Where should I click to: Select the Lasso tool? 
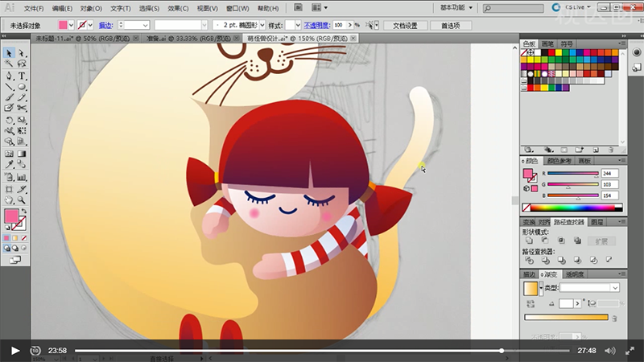[x=22, y=64]
